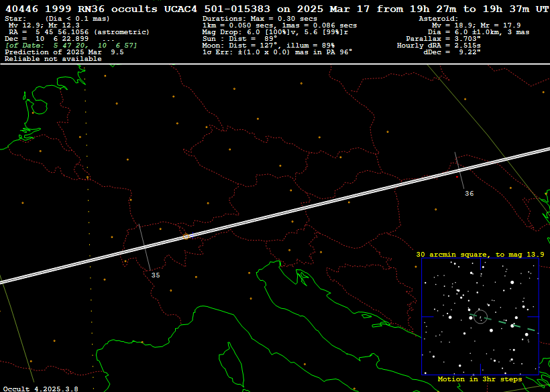Click the 'Asteroid:' heading
550x392 pixels.
tap(439, 19)
